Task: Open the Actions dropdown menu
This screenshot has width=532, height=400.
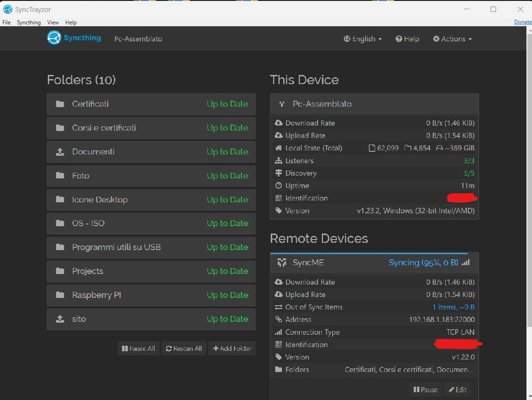Action: [x=452, y=39]
